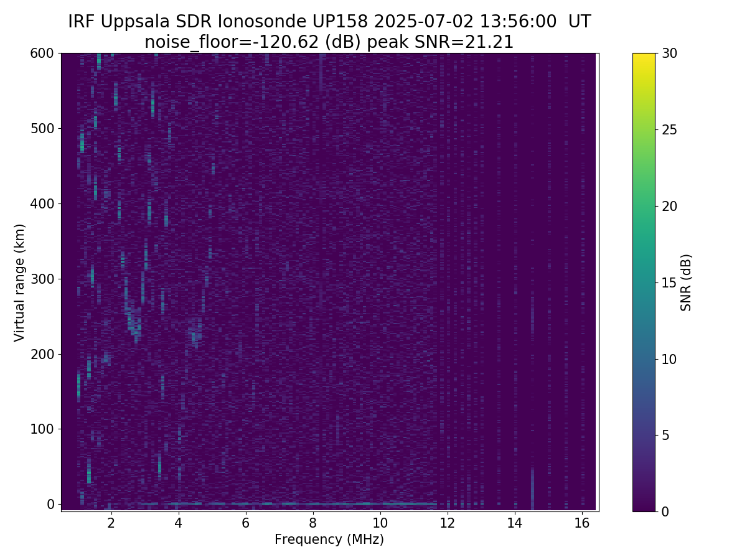This screenshot has height=560, width=747.
Task: Click x-axis tick label 6
Action: point(246,523)
